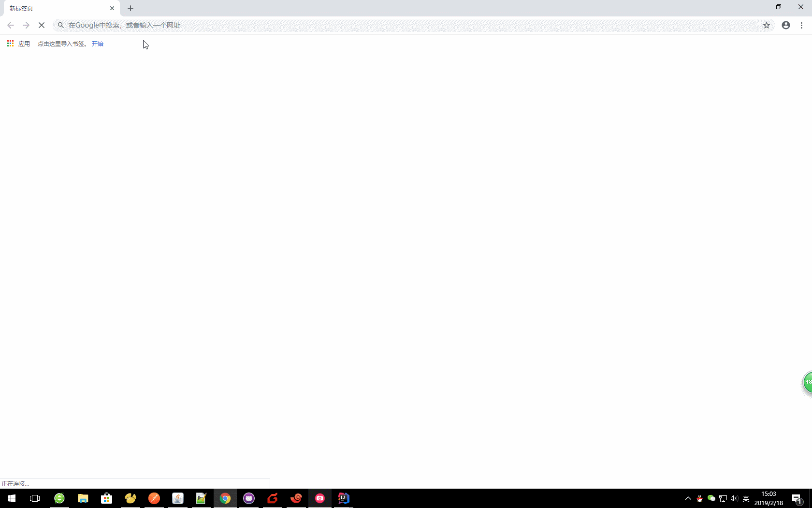Open network status tray icon
Viewport: 812px width, 508px height.
pos(723,498)
